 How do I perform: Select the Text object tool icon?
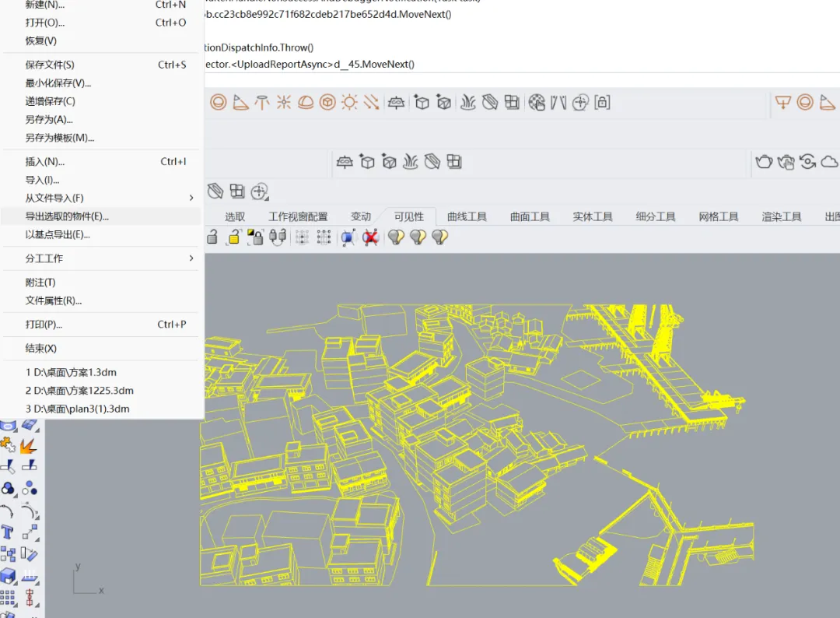coord(8,532)
